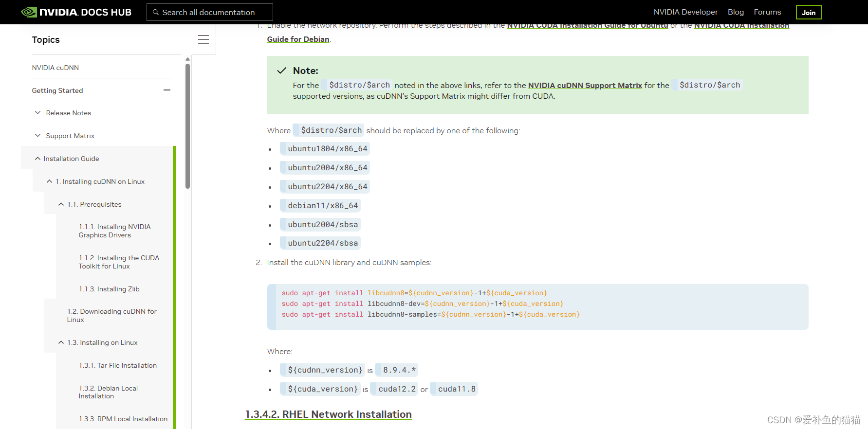
Task: Open 1.1.3. Installing Zlib
Action: [x=109, y=289]
